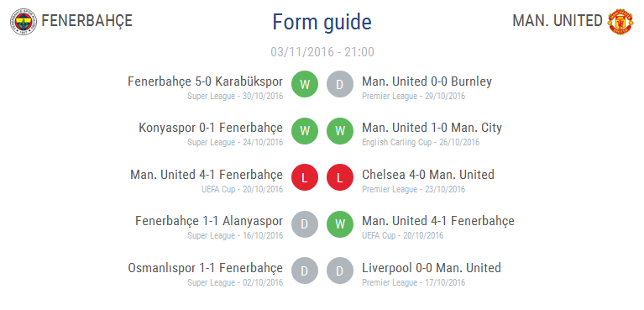Click the Fenerbahçe club crest logo
This screenshot has height=310, width=644.
pos(24,21)
